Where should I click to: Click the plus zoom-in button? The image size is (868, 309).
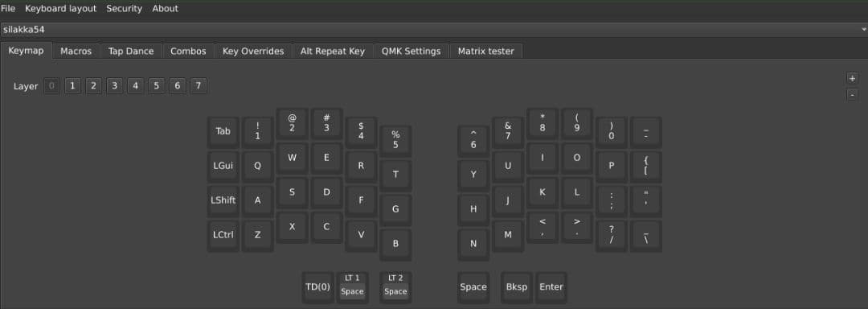point(853,78)
